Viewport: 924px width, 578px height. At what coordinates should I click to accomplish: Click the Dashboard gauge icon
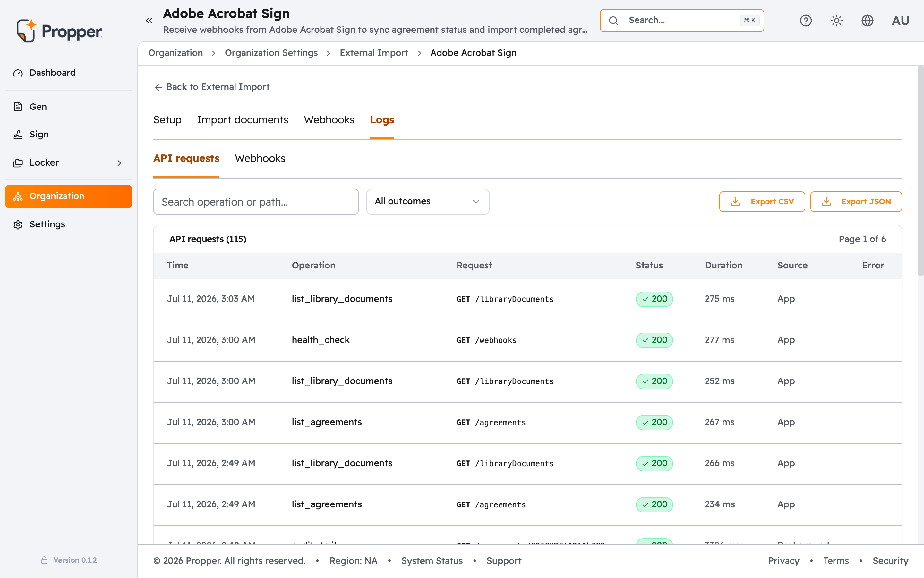tap(18, 73)
